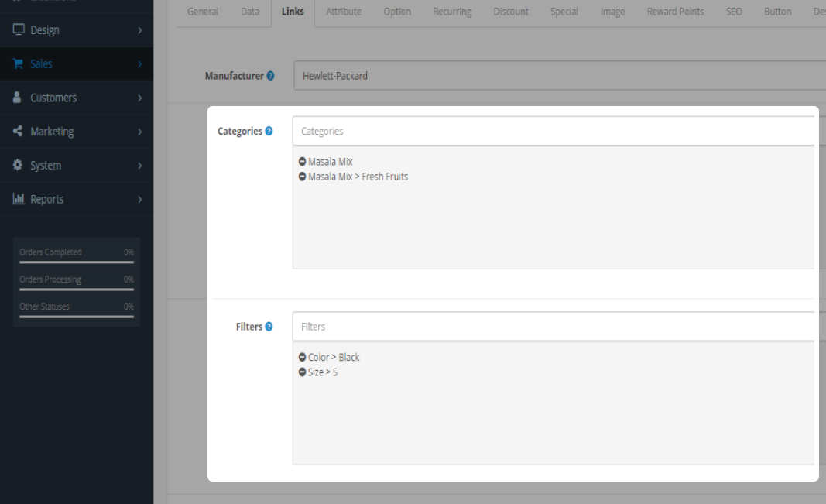The width and height of the screenshot is (826, 504).
Task: Switch to the General tab
Action: [203, 12]
